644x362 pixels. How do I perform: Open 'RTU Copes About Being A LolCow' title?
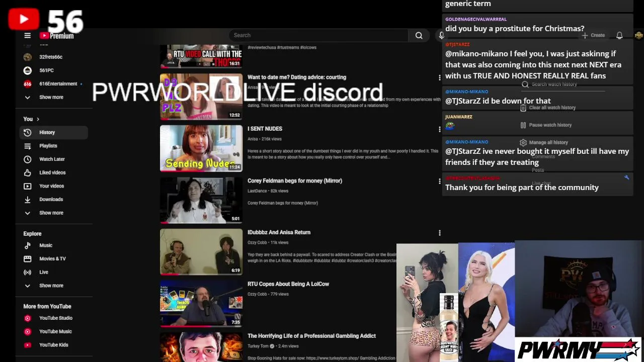288,284
